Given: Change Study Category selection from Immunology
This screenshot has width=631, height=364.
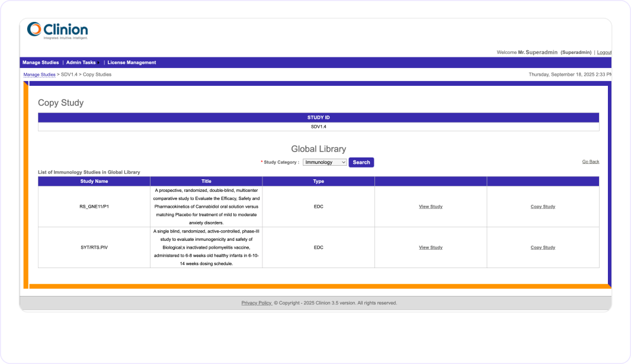Looking at the screenshot, I should (x=325, y=162).
